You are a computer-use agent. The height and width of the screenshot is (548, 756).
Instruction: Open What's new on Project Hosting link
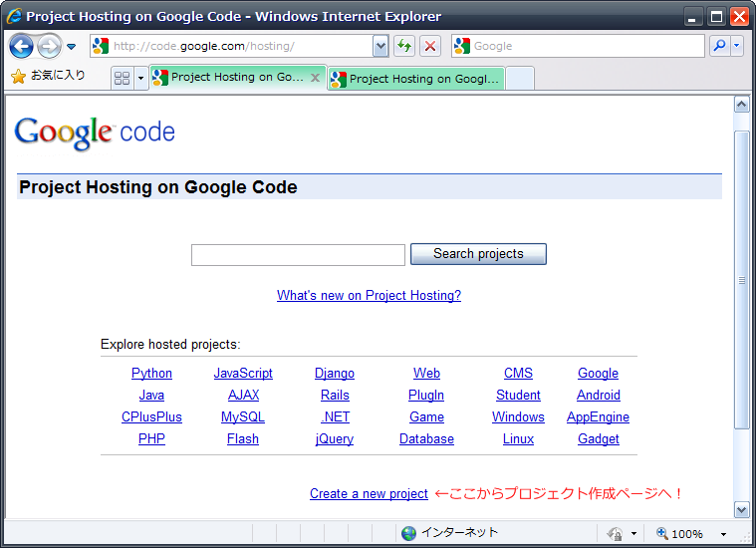[369, 295]
